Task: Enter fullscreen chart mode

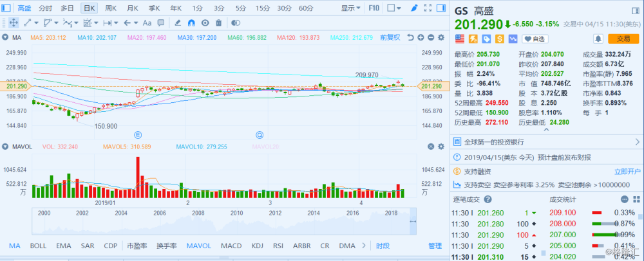Action: [428, 8]
